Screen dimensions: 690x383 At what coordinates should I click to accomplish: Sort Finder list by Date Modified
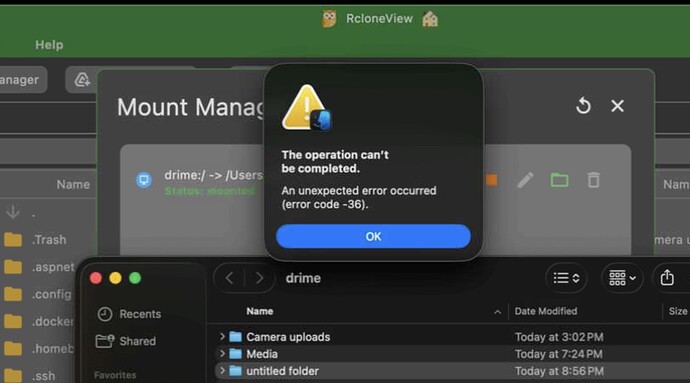[546, 311]
